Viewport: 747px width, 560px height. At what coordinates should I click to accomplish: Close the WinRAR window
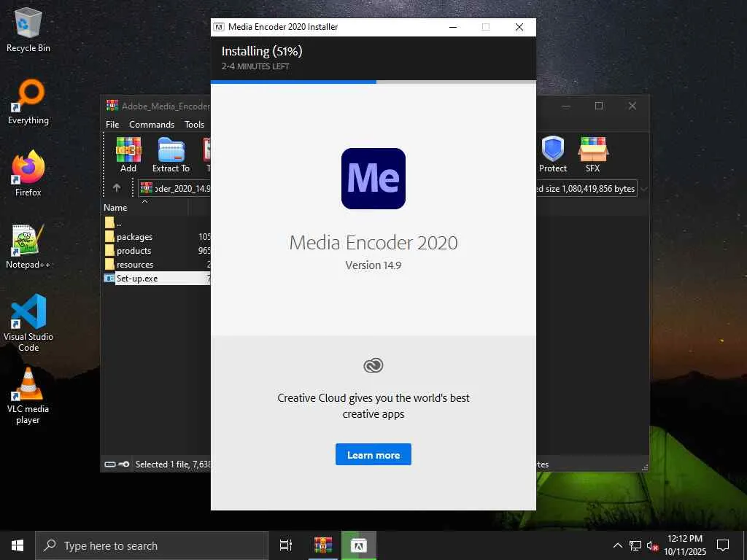point(632,106)
